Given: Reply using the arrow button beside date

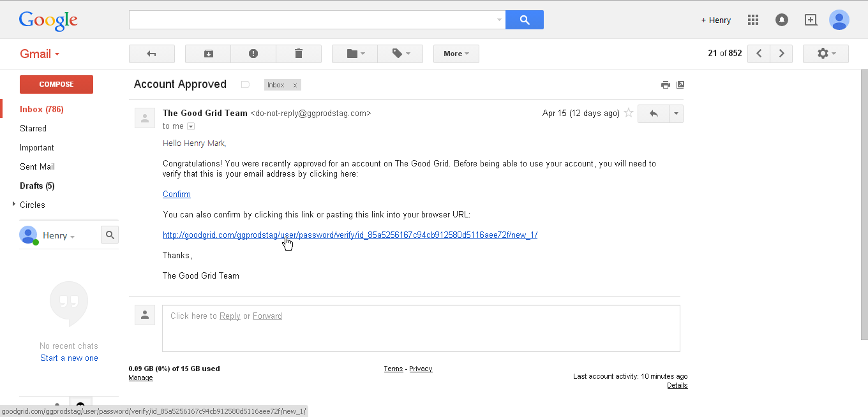Looking at the screenshot, I should tap(653, 113).
